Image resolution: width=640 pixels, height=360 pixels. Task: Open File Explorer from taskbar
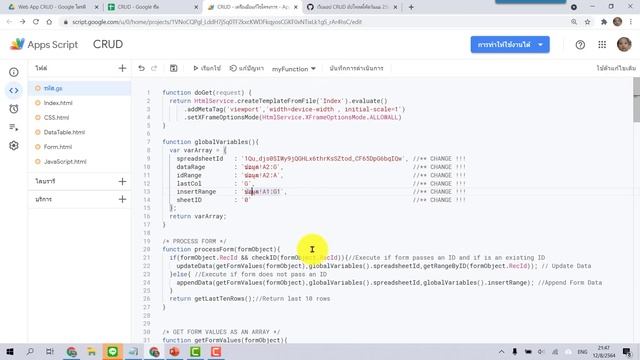(x=91, y=351)
